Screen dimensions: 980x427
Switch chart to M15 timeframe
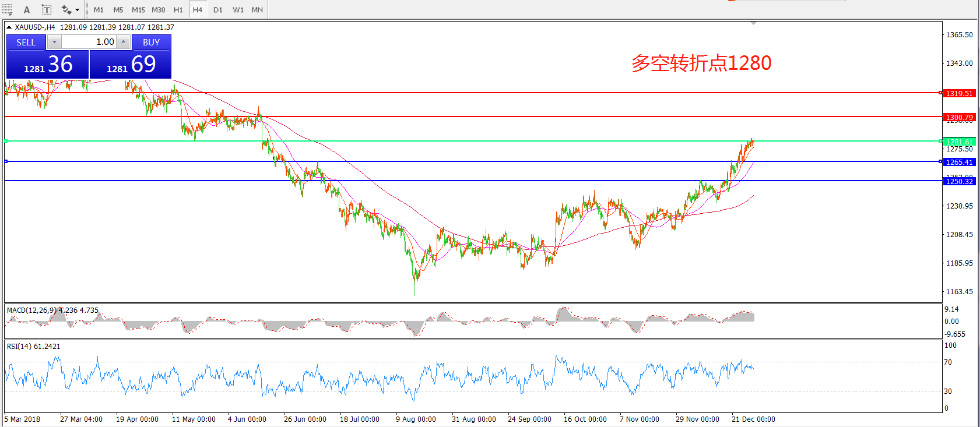coord(138,10)
